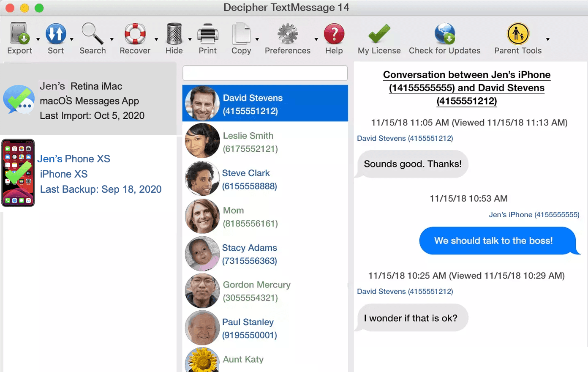Select David Stevens contact photo
The image size is (588, 372).
click(202, 104)
